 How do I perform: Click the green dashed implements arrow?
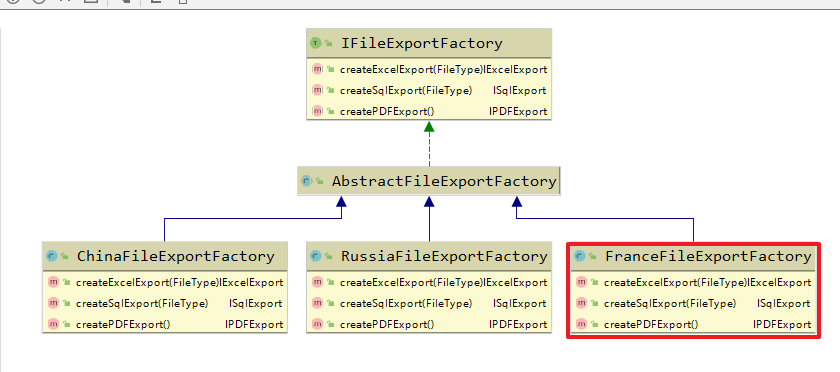pyautogui.click(x=429, y=143)
